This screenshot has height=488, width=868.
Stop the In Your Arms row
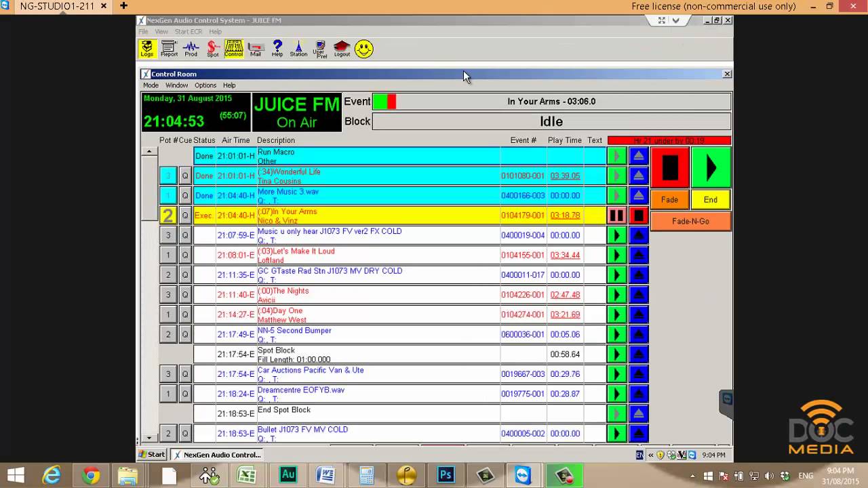point(638,216)
